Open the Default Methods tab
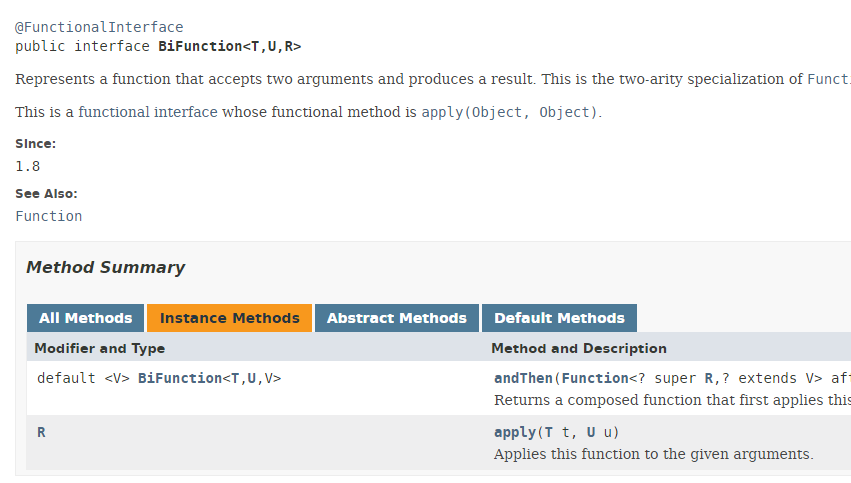The height and width of the screenshot is (483, 851). [x=559, y=318]
